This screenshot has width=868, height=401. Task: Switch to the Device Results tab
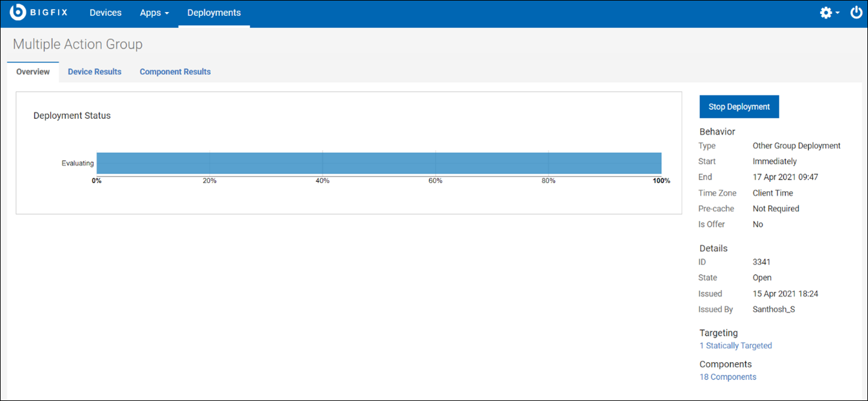click(95, 72)
